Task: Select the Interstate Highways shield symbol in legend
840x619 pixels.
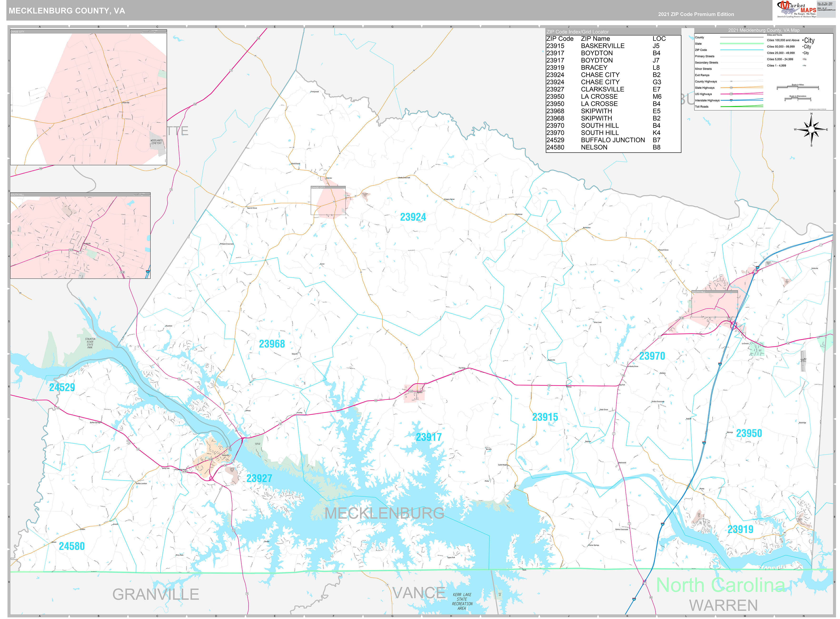Action: pos(731,101)
